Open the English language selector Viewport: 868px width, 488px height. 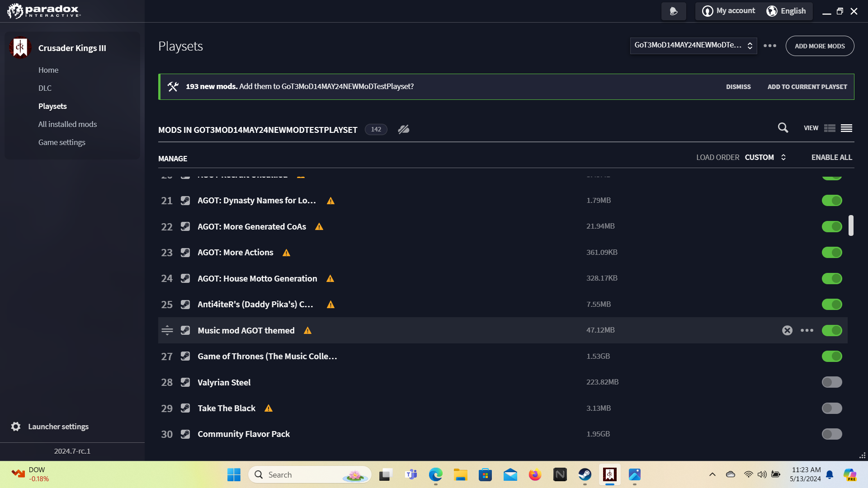click(x=786, y=11)
